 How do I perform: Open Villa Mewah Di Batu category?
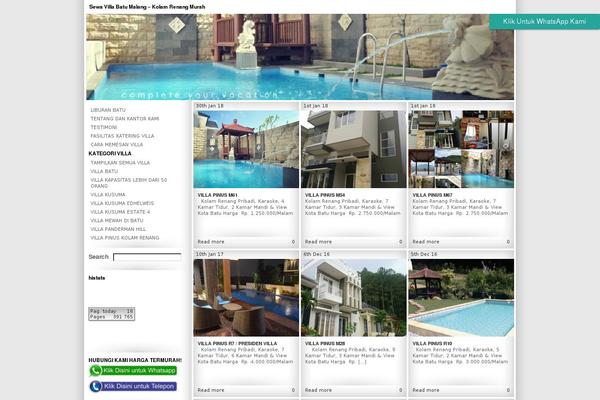click(x=117, y=220)
